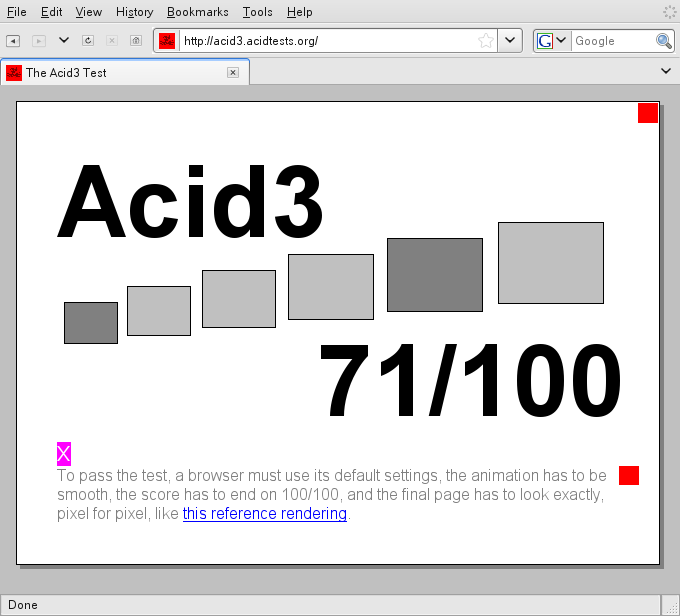Open the Bookmarks menu
680x616 pixels.
click(x=198, y=12)
